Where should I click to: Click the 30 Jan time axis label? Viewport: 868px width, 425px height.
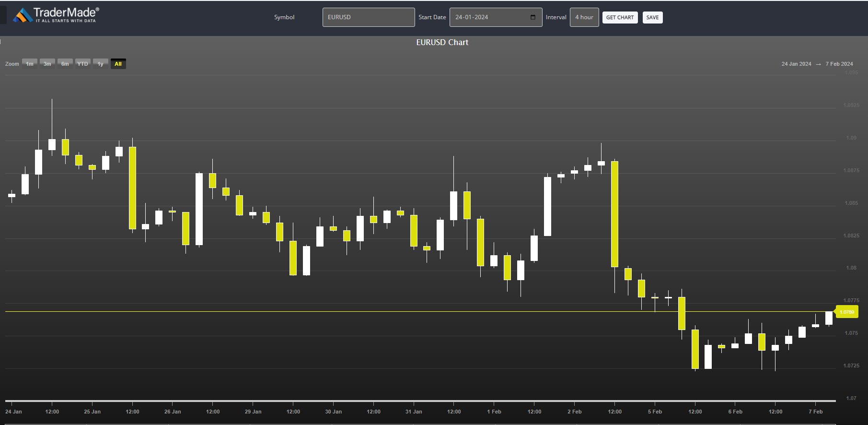tap(334, 412)
